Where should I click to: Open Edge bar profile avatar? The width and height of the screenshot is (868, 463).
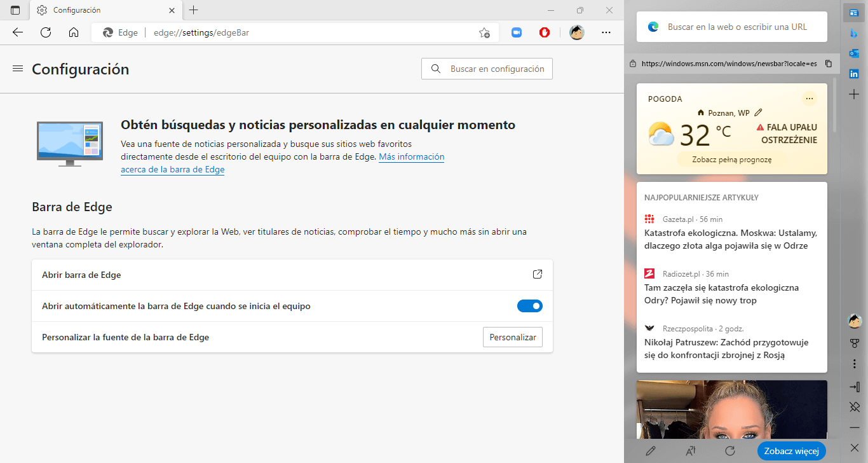click(855, 321)
